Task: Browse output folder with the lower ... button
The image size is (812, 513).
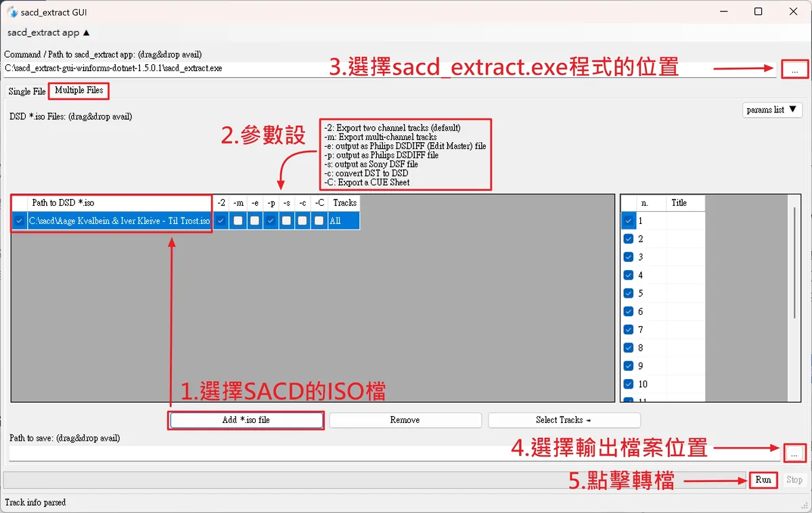Action: [796, 453]
